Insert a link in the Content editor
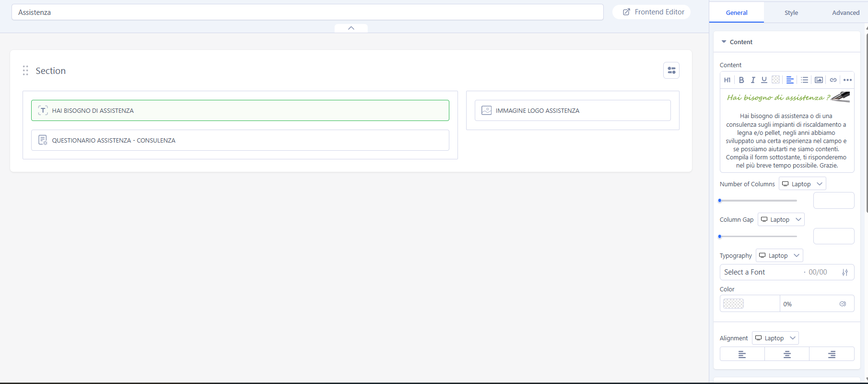Viewport: 868px width, 384px height. [x=833, y=80]
